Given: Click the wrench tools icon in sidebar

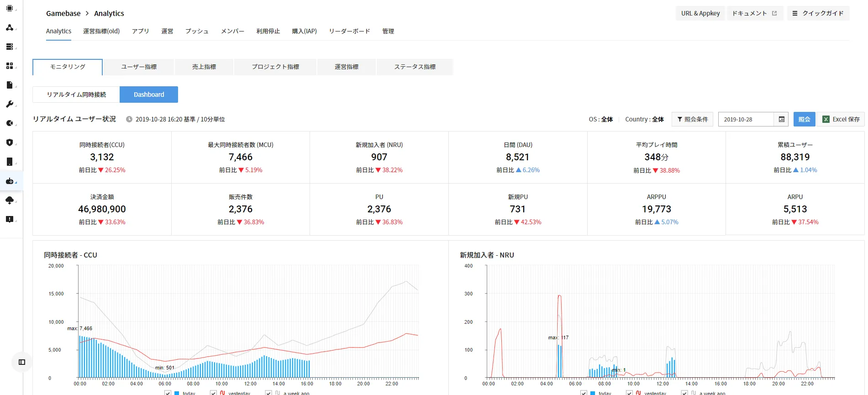Looking at the screenshot, I should click(x=10, y=104).
